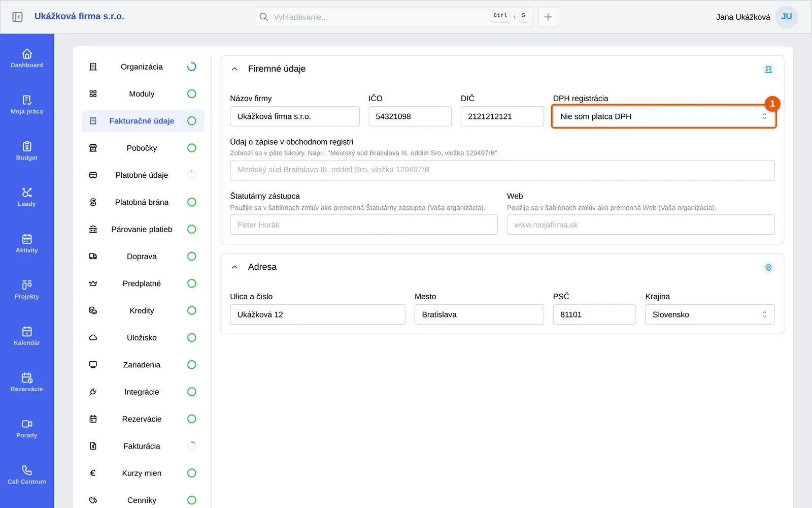Screen dimensions: 812x508
Task: Open Kurzy mien settings item
Action: (143, 473)
